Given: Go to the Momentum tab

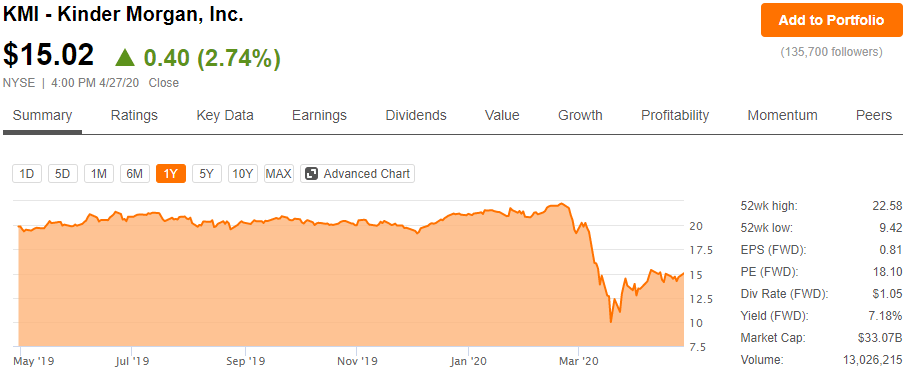Looking at the screenshot, I should 782,115.
